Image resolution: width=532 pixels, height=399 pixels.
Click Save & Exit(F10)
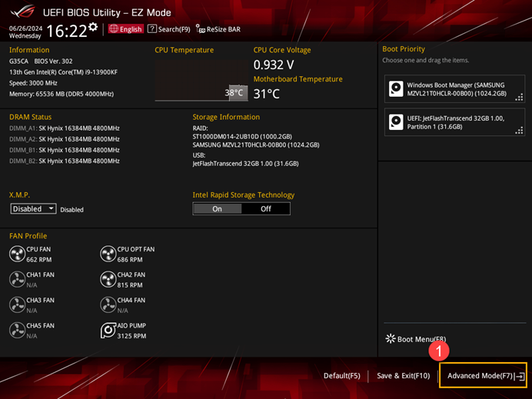coord(403,376)
